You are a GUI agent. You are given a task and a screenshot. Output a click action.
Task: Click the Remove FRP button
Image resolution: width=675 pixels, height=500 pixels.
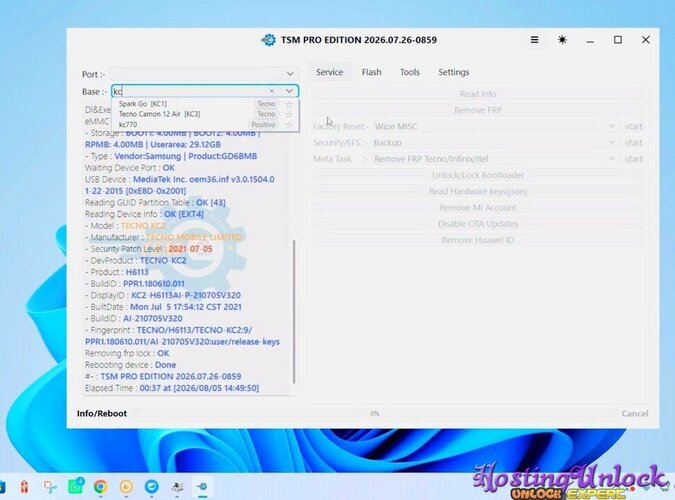(x=478, y=110)
